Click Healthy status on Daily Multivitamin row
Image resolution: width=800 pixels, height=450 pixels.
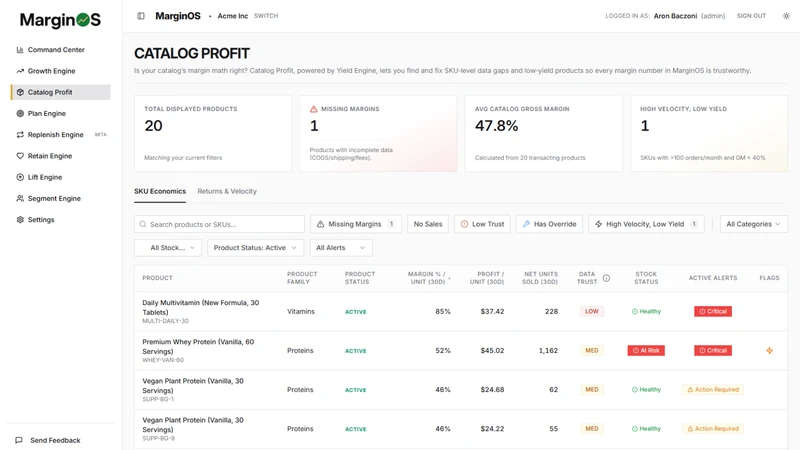click(646, 311)
